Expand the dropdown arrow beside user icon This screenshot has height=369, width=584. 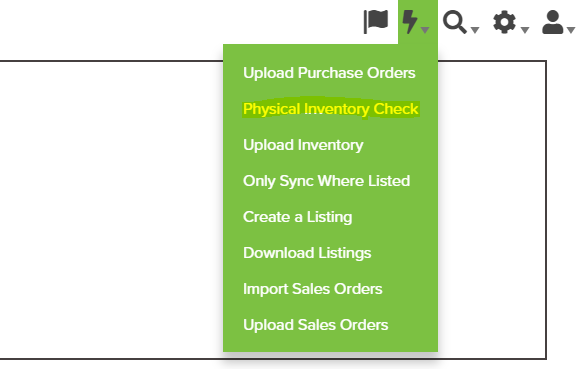click(571, 30)
